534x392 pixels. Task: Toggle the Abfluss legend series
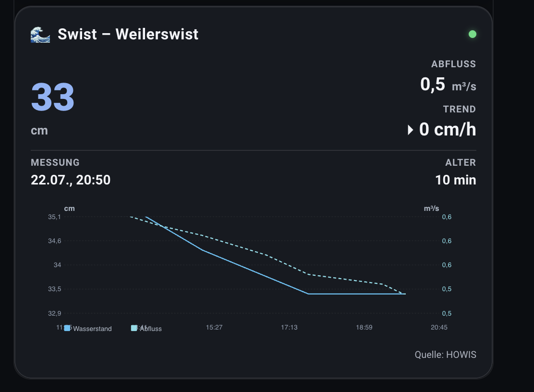point(146,328)
